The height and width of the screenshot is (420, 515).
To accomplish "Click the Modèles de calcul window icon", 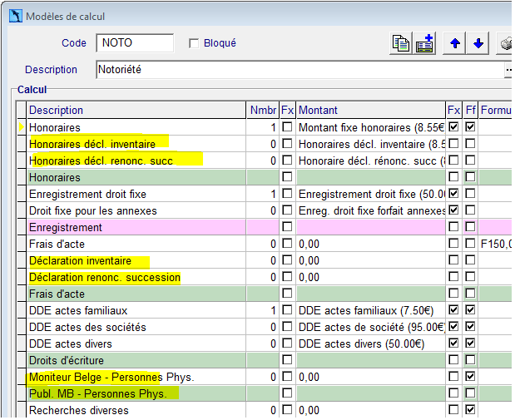I will (x=16, y=16).
